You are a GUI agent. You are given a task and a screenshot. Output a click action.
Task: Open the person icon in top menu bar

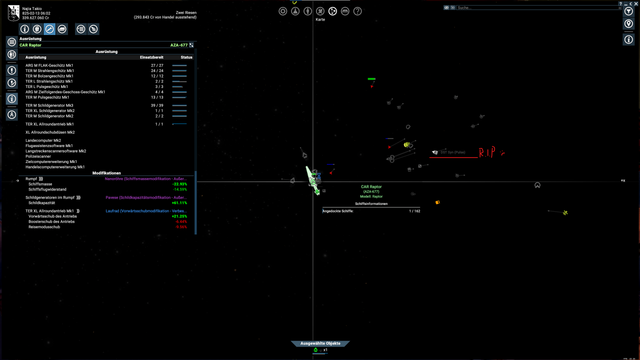pyautogui.click(x=308, y=11)
